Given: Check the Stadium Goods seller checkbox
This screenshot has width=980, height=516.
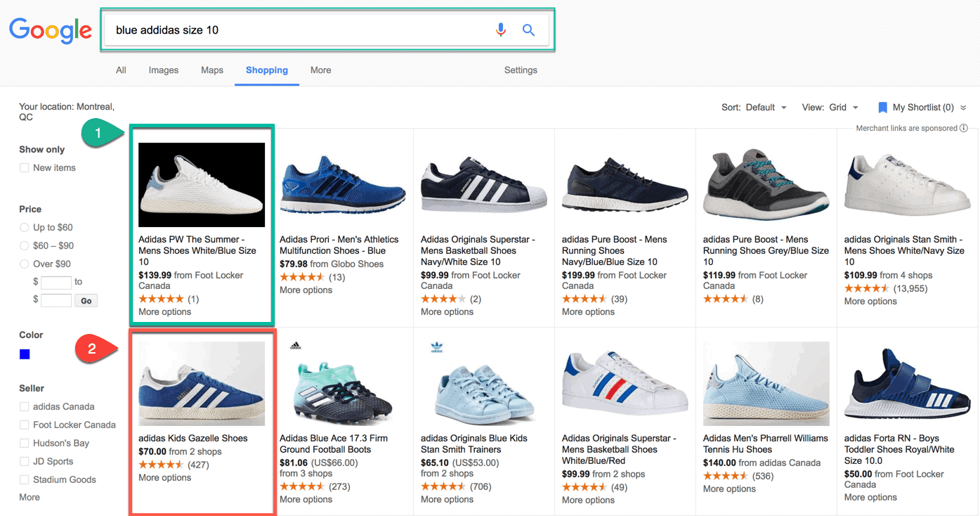Looking at the screenshot, I should pyautogui.click(x=25, y=480).
